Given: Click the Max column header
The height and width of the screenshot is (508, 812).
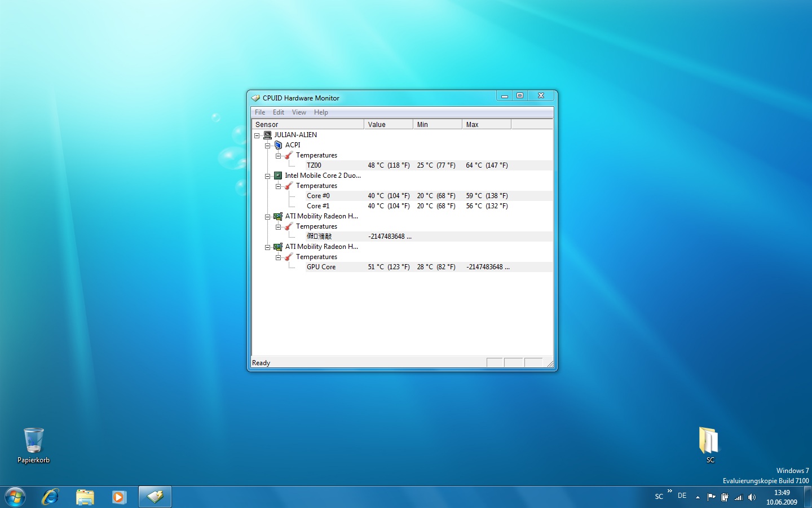Looking at the screenshot, I should click(487, 124).
